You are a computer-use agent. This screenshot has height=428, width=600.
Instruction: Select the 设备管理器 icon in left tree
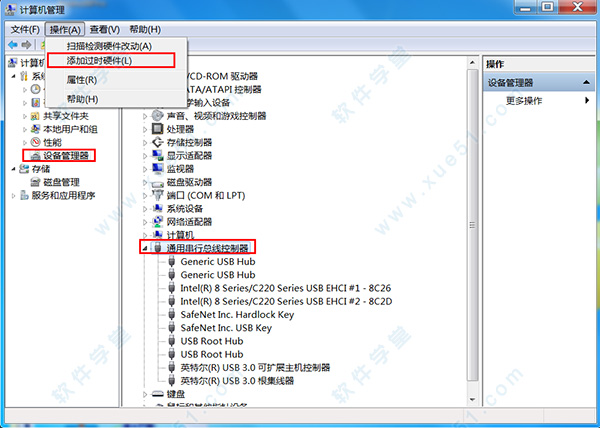(x=35, y=156)
